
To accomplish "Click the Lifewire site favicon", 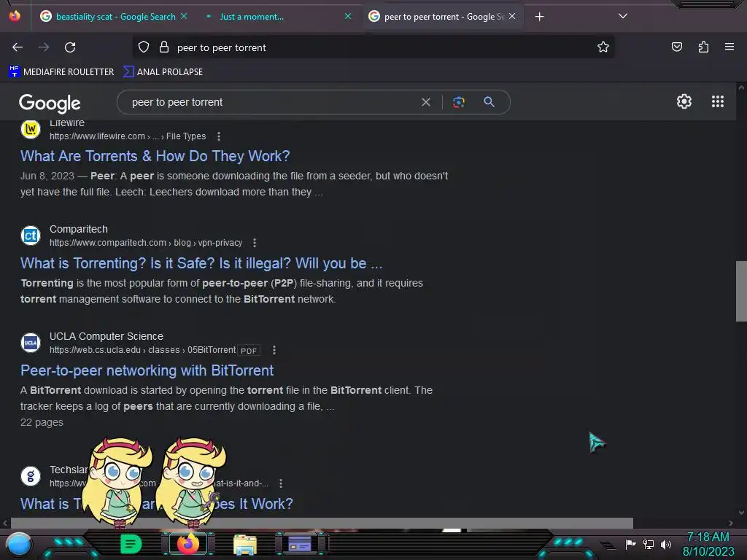I will (31, 129).
